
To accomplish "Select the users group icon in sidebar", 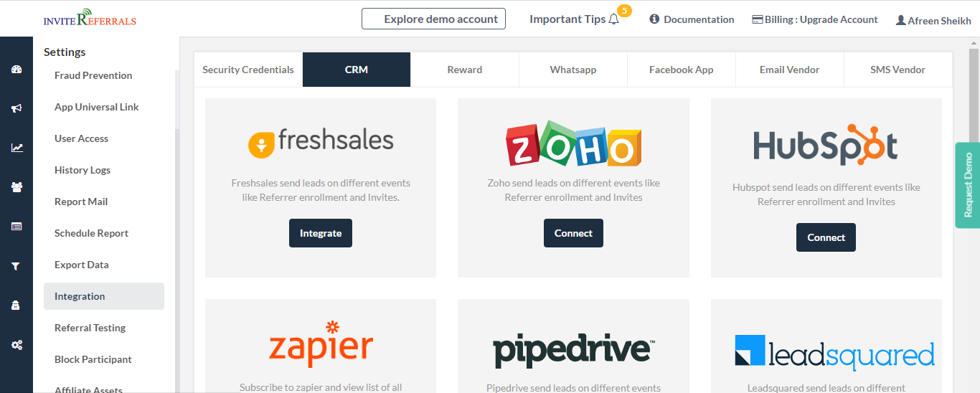I will pos(17,187).
